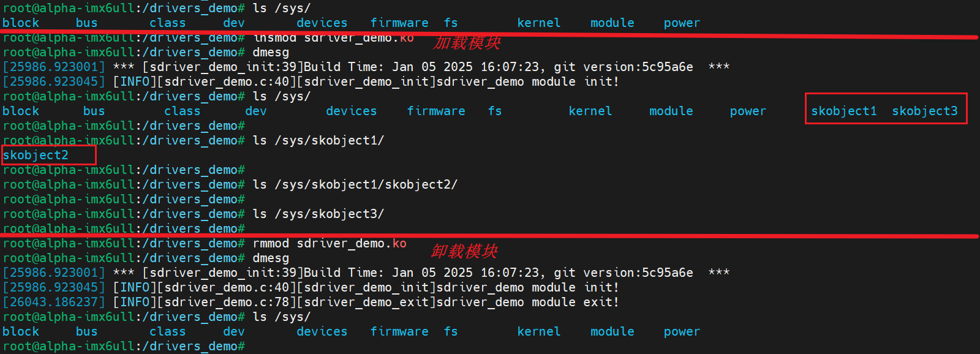Click the [26043.186237] log timestamp

click(x=54, y=302)
